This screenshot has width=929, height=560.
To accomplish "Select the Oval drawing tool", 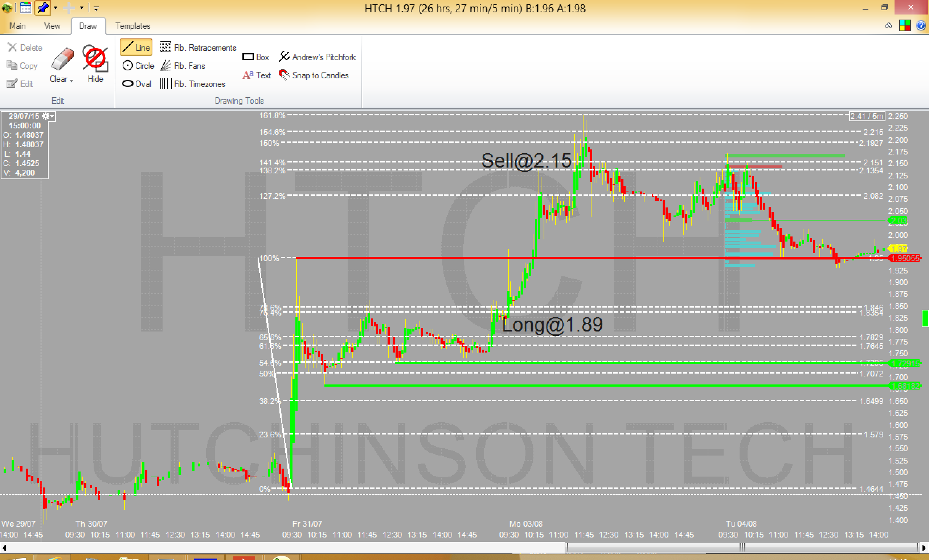I will pyautogui.click(x=136, y=84).
